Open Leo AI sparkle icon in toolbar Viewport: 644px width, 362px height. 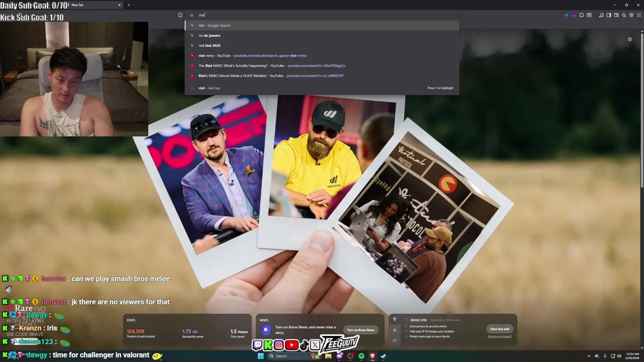point(624,15)
